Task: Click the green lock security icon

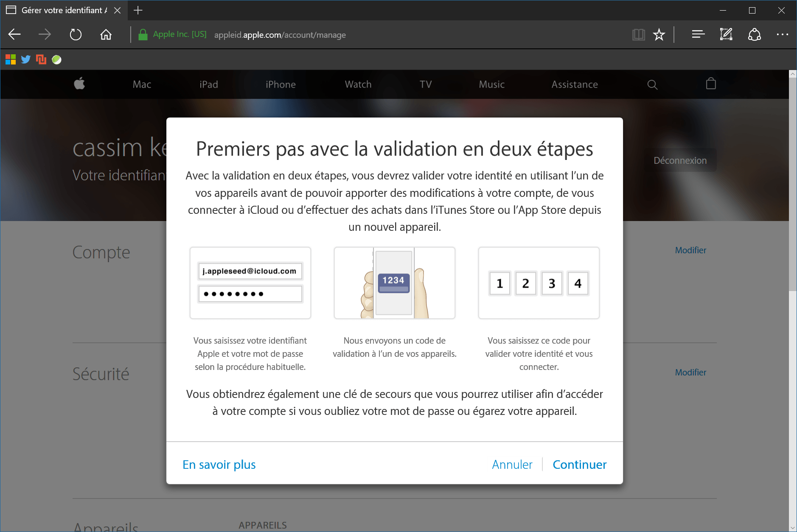Action: point(143,34)
